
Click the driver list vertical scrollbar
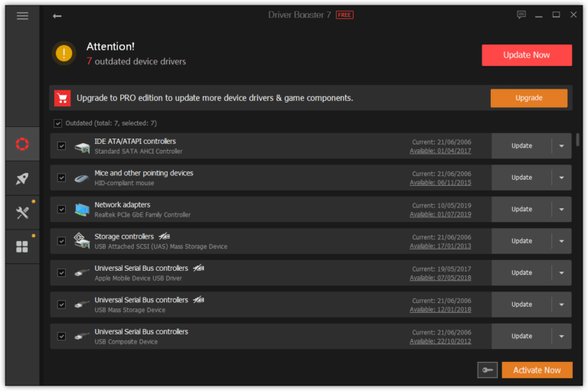tap(577, 139)
